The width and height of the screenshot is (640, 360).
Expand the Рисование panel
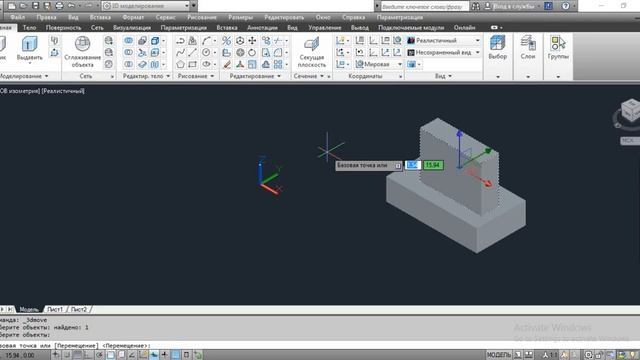(x=196, y=76)
